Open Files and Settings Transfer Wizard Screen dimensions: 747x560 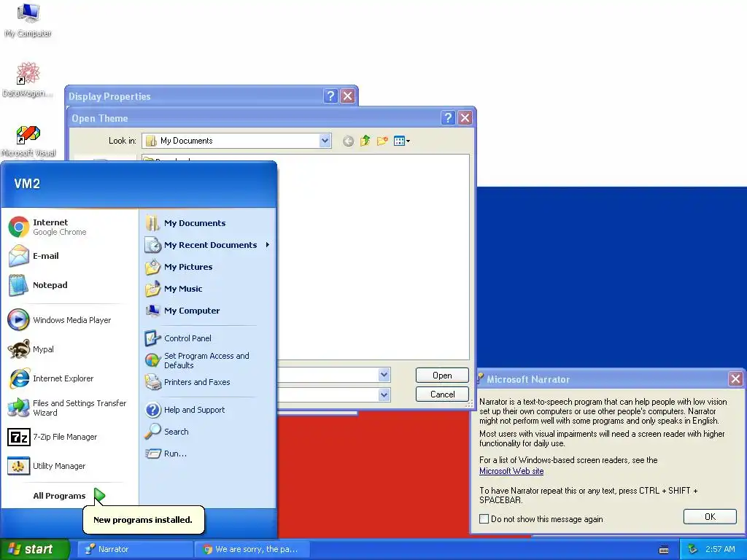click(x=69, y=408)
